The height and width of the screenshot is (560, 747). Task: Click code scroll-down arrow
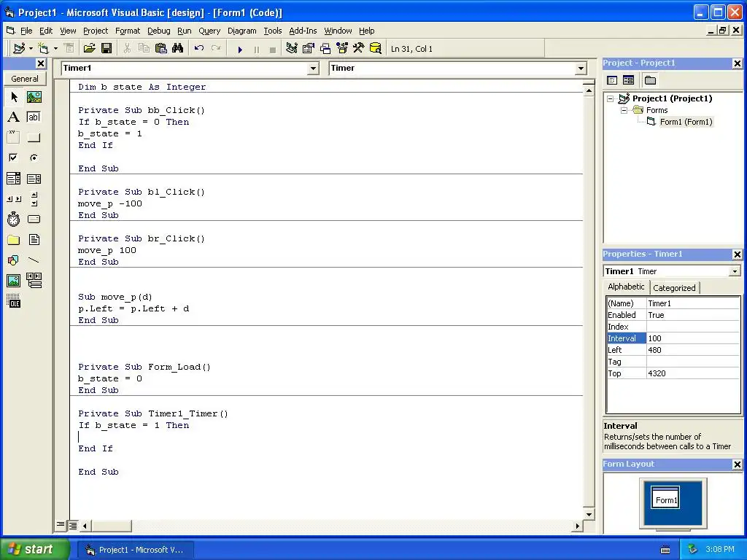click(589, 514)
